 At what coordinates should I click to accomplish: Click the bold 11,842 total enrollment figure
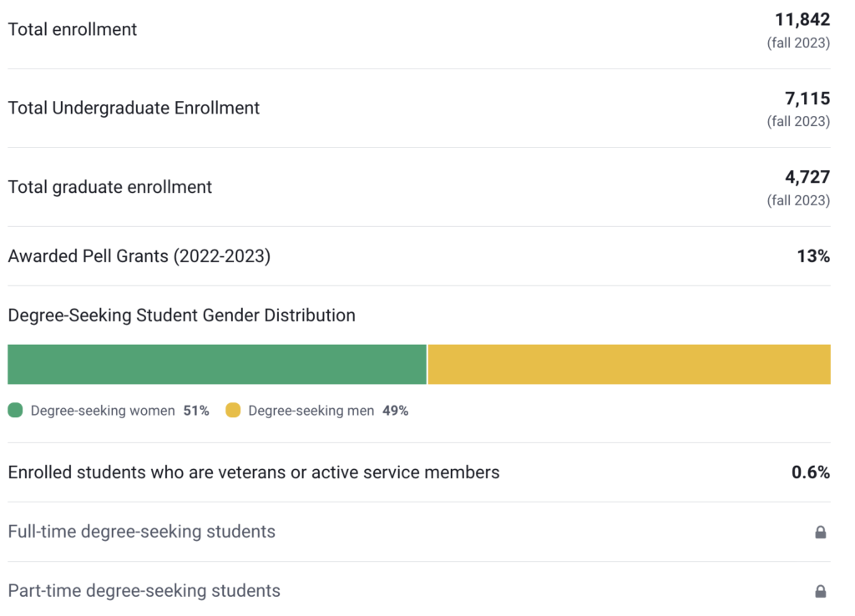point(803,19)
